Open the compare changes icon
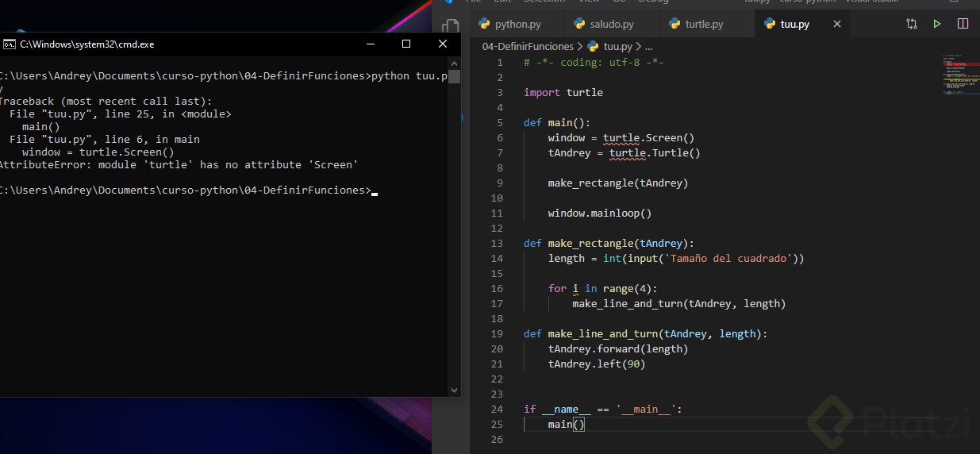Image resolution: width=980 pixels, height=454 pixels. (912, 24)
